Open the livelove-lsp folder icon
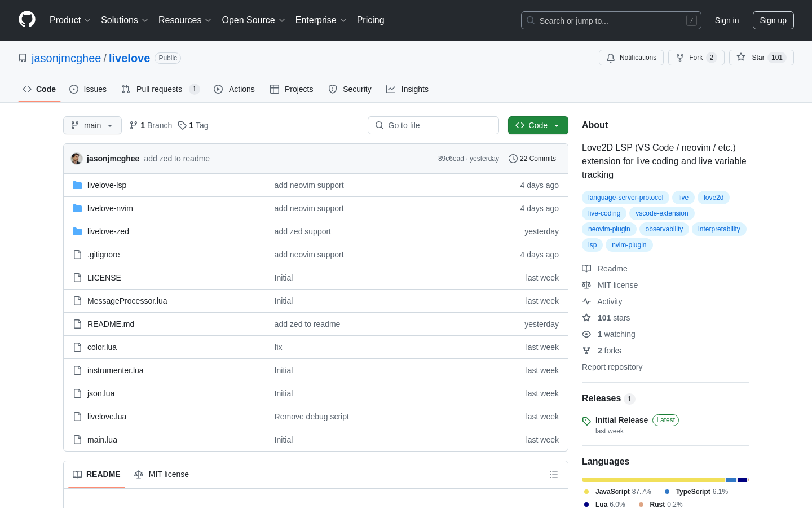This screenshot has height=508, width=812. point(77,185)
